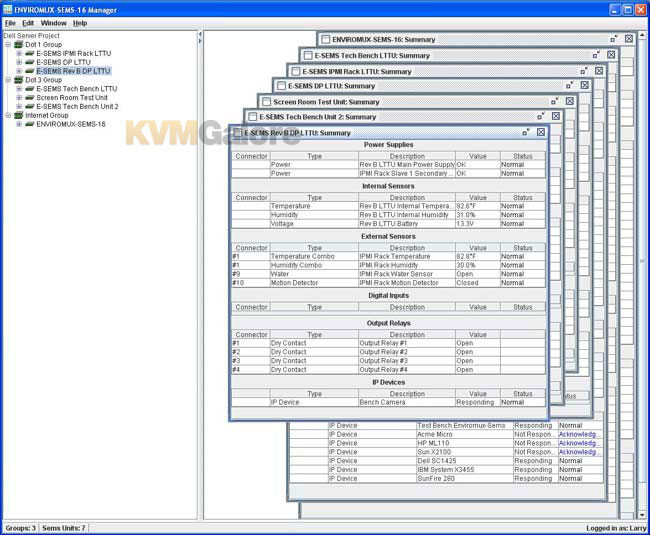The image size is (650, 535).
Task: Click the main window scrollbar down arrow
Action: point(642,515)
